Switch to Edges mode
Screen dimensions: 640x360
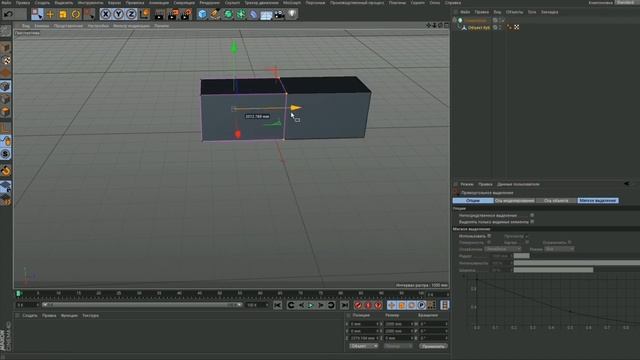(6, 99)
